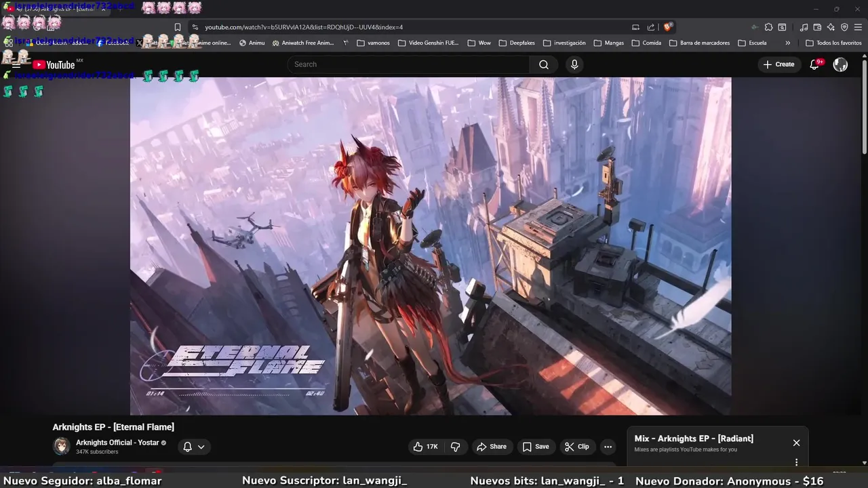The width and height of the screenshot is (868, 488).
Task: Open the channel notification bell dropdown
Action: pyautogui.click(x=194, y=447)
